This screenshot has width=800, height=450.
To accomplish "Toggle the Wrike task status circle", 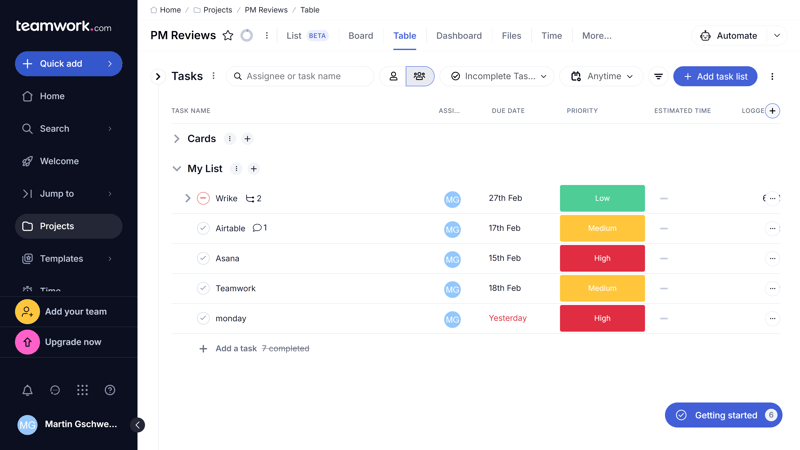I will [203, 198].
